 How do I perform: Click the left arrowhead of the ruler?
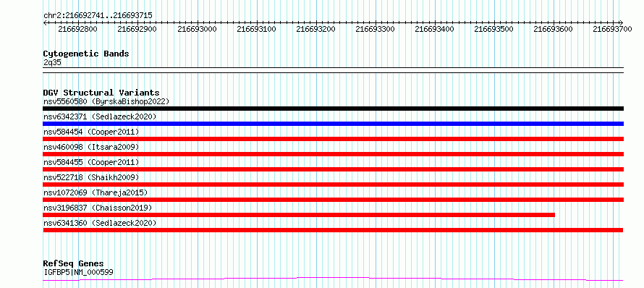click(x=45, y=22)
